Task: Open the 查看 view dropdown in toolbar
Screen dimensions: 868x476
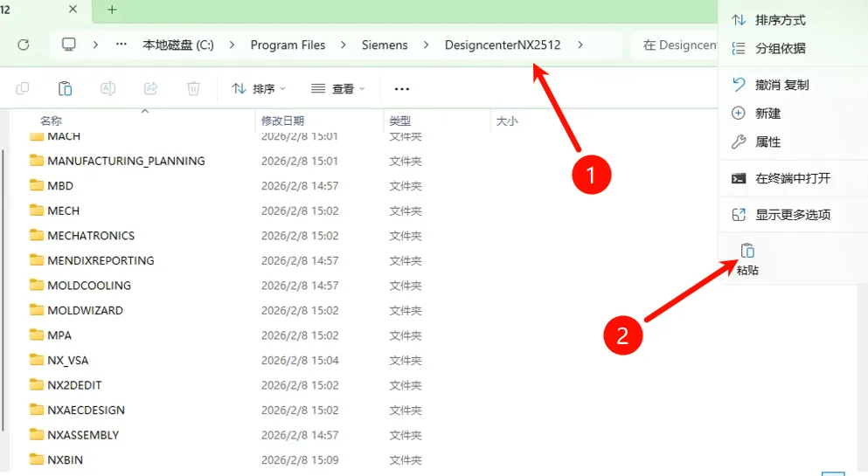Action: click(x=337, y=89)
